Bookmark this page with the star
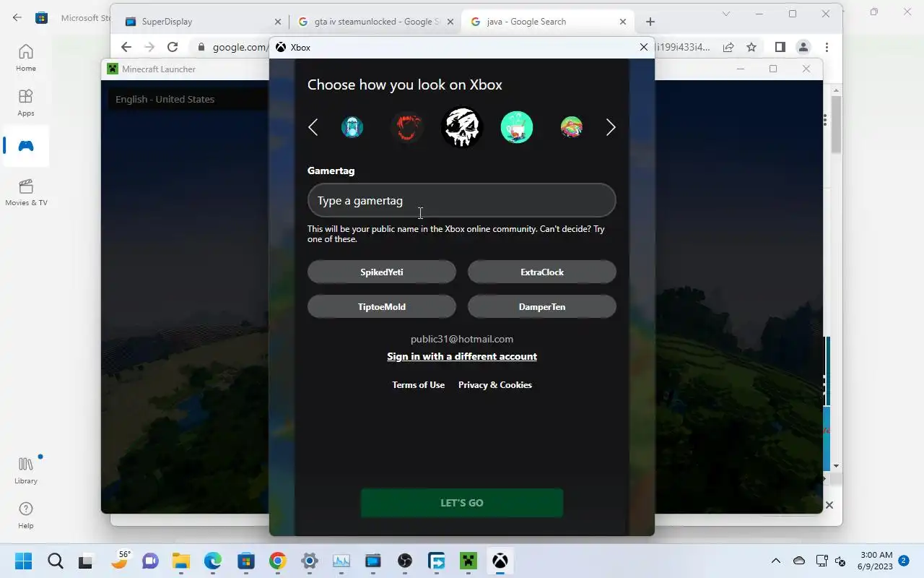924x578 pixels. tap(751, 47)
